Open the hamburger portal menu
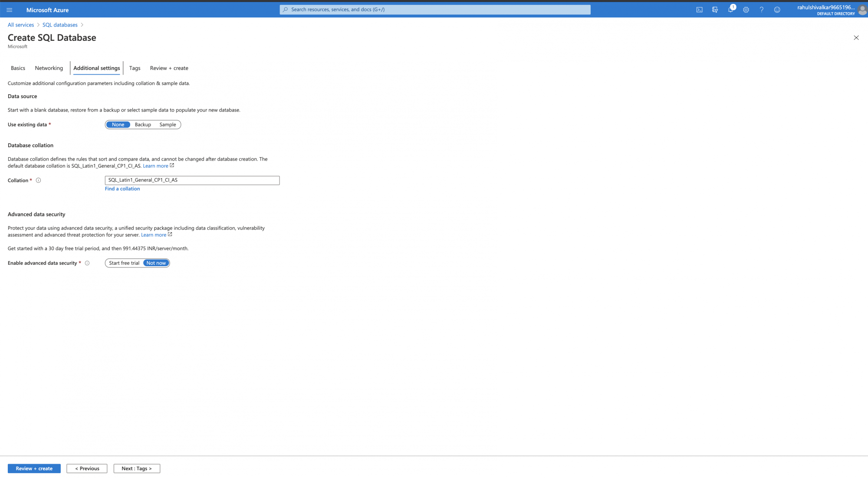The width and height of the screenshot is (868, 478). [9, 10]
